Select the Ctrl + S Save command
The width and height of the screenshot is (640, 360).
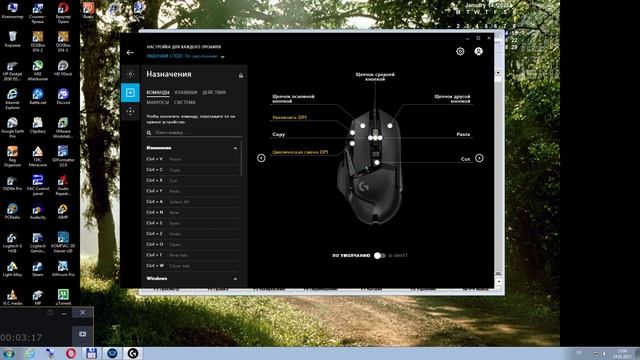[192, 223]
